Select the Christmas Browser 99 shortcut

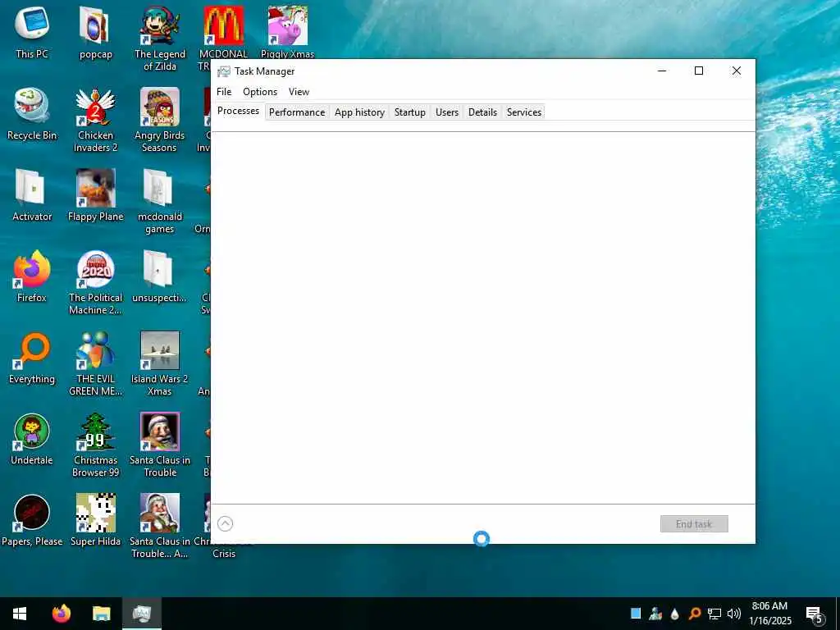pyautogui.click(x=95, y=445)
